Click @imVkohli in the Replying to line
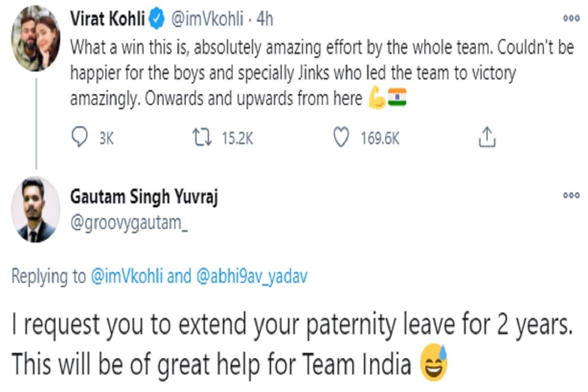The image size is (588, 392). [127, 277]
